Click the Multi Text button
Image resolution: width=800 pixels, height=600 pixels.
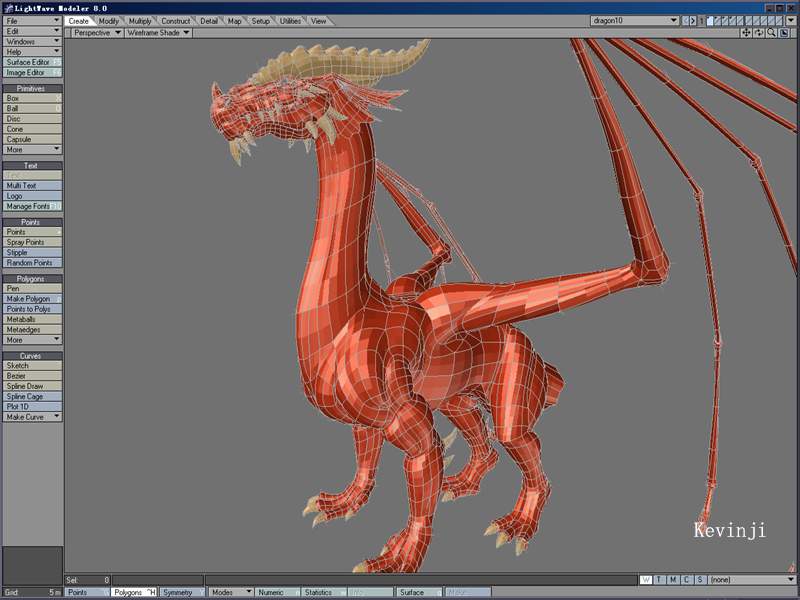33,186
